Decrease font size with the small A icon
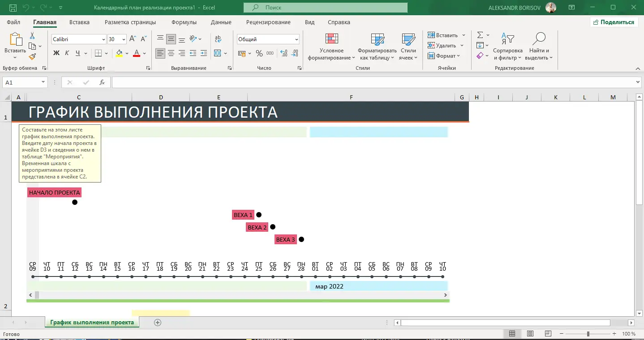 (144, 39)
